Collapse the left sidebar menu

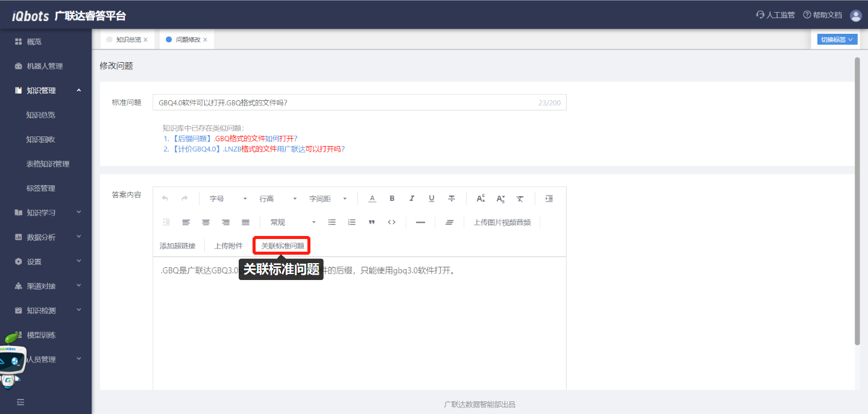click(x=20, y=402)
